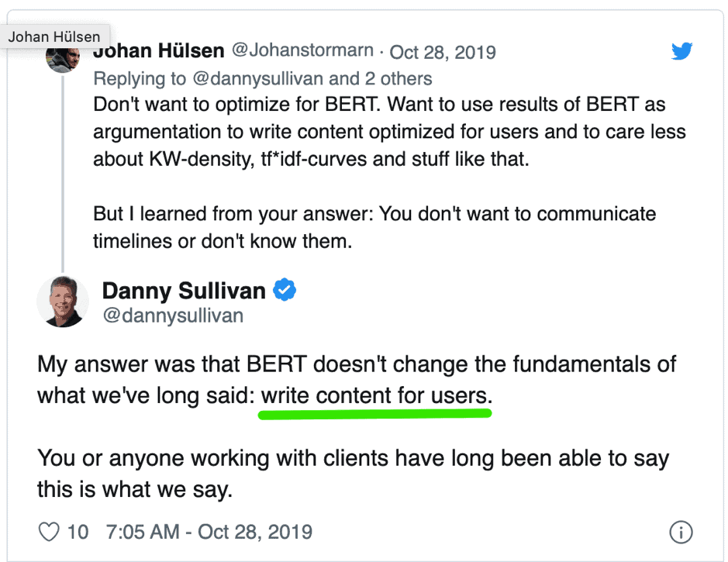The image size is (728, 562).
Task: Open the @Johanstormarn handle link
Action: [x=304, y=51]
